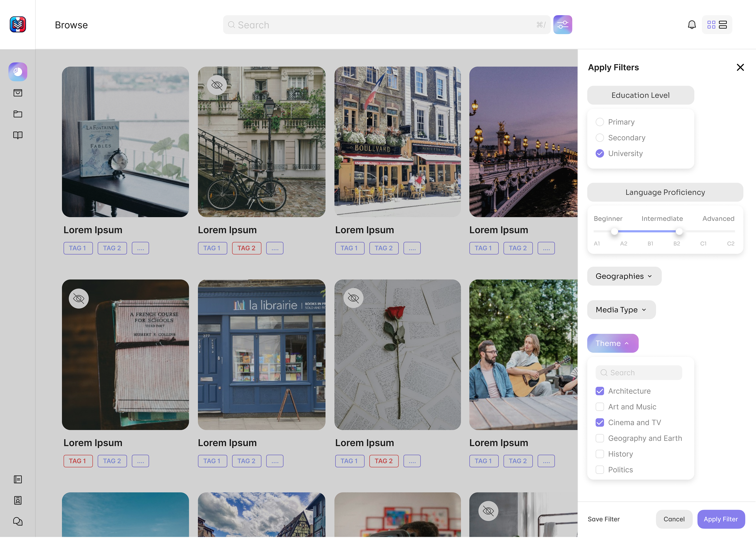Open the document list sidebar icon

pyautogui.click(x=18, y=479)
